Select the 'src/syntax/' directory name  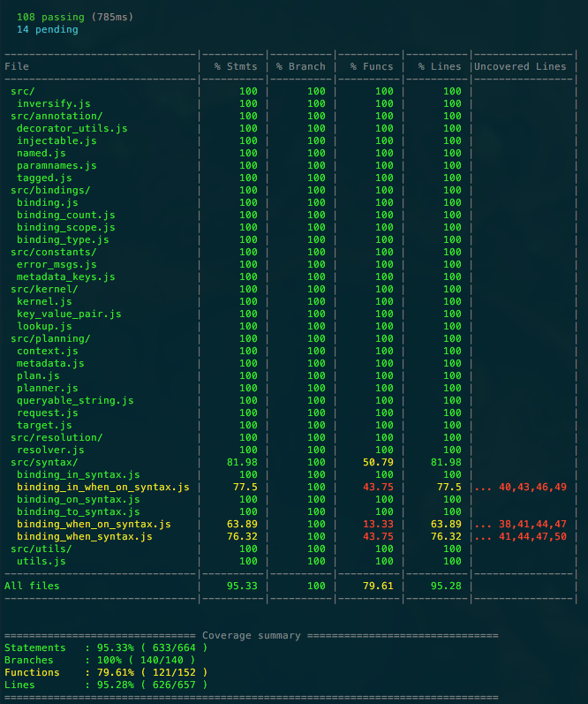pyautogui.click(x=44, y=463)
